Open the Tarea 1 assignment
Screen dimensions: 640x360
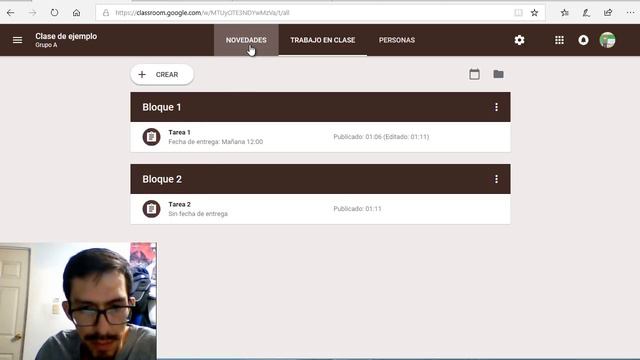[x=320, y=137]
